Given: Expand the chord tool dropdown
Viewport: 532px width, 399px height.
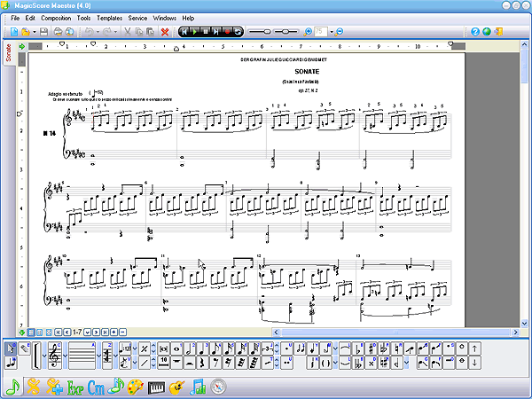Looking at the screenshot, I should point(115,356).
